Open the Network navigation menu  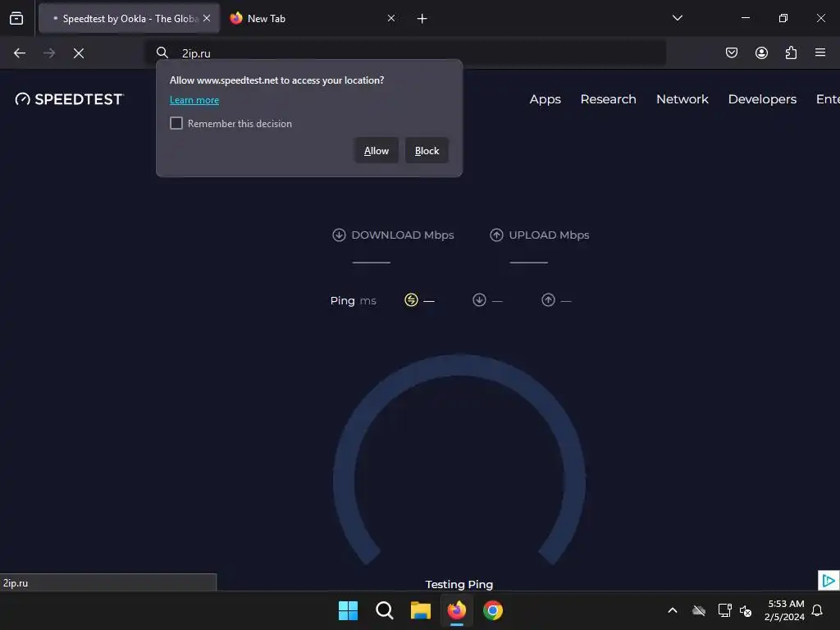[682, 99]
